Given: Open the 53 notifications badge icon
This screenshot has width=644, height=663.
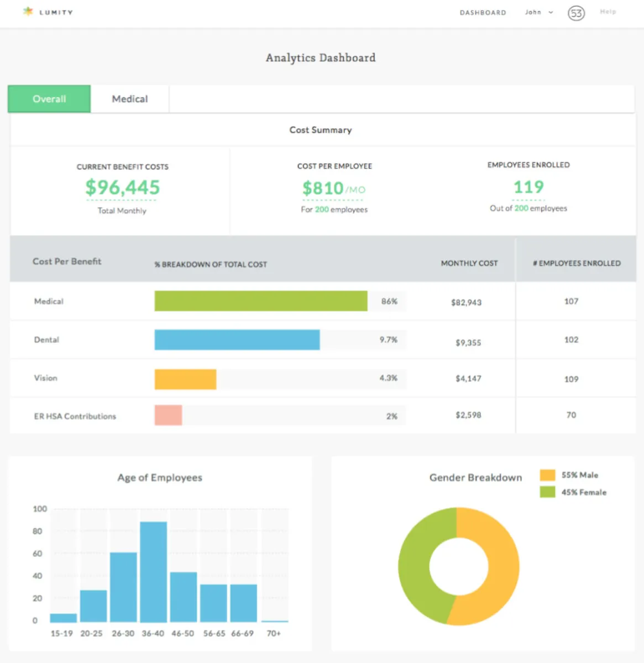Looking at the screenshot, I should [576, 13].
